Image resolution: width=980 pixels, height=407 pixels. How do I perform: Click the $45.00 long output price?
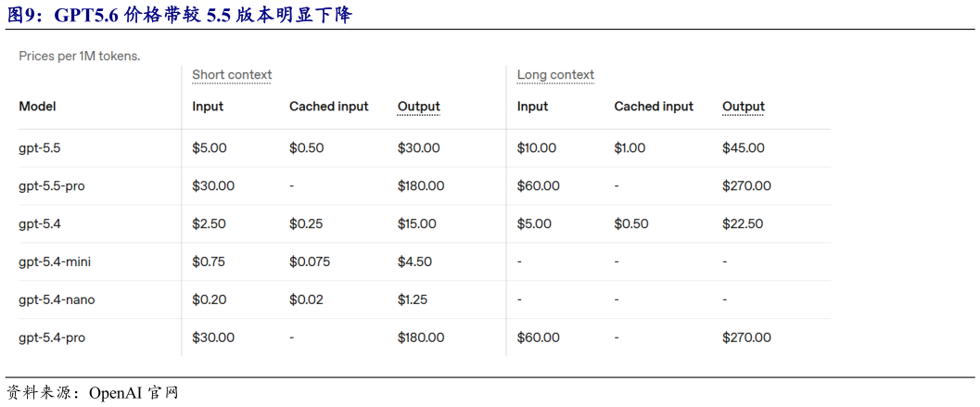point(744,148)
